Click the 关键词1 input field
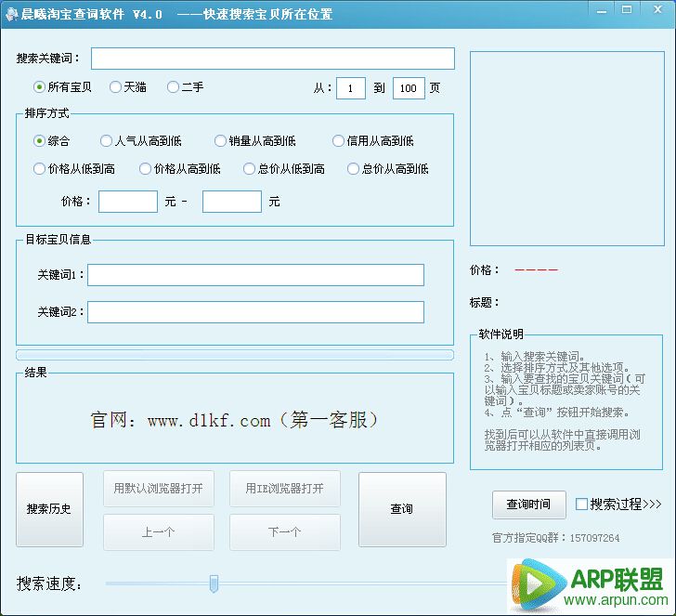 pyautogui.click(x=255, y=275)
